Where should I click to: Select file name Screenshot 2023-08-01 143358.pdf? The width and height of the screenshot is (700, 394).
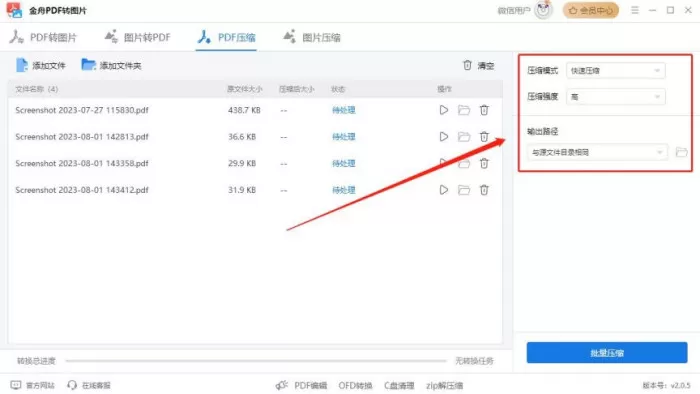pos(82,163)
